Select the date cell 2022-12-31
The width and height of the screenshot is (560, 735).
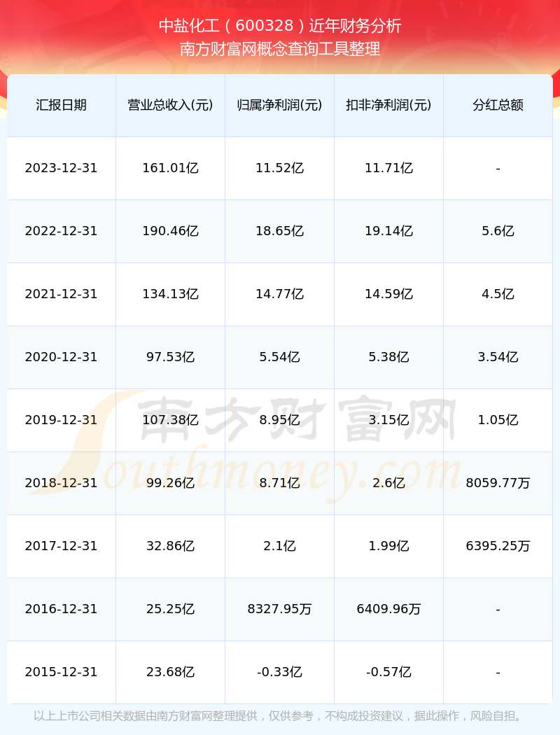tap(61, 231)
